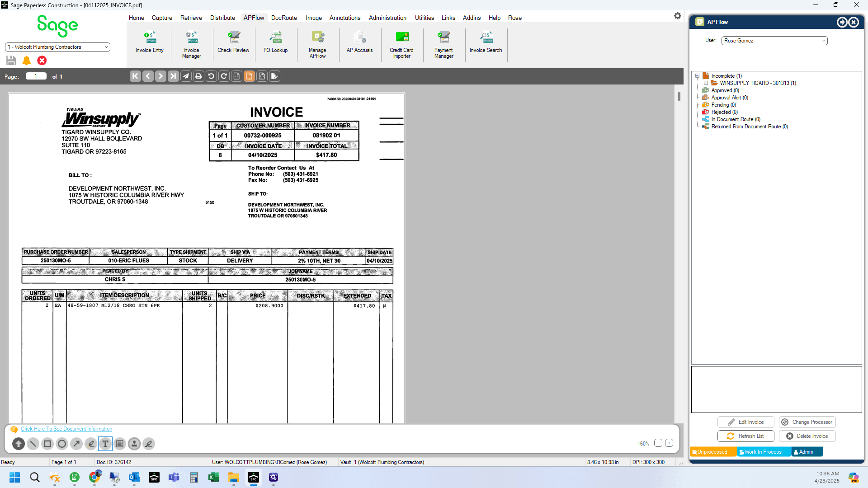Click the yellow notification bell icon

[x=27, y=61]
